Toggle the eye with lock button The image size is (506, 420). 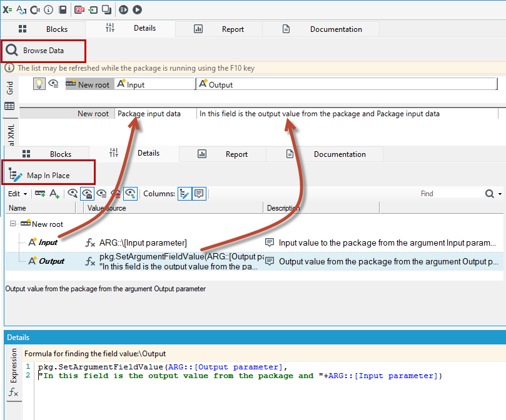[88, 194]
